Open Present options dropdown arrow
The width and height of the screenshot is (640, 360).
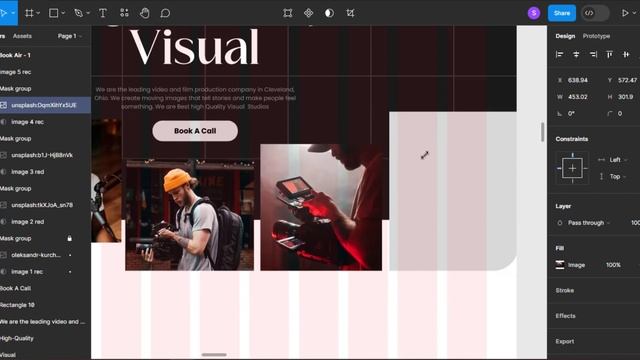click(x=634, y=13)
